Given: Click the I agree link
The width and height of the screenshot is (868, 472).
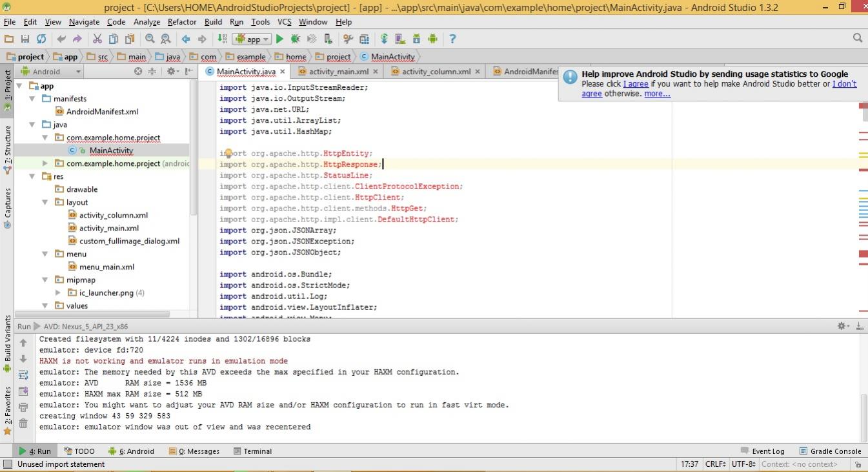Looking at the screenshot, I should [x=636, y=84].
